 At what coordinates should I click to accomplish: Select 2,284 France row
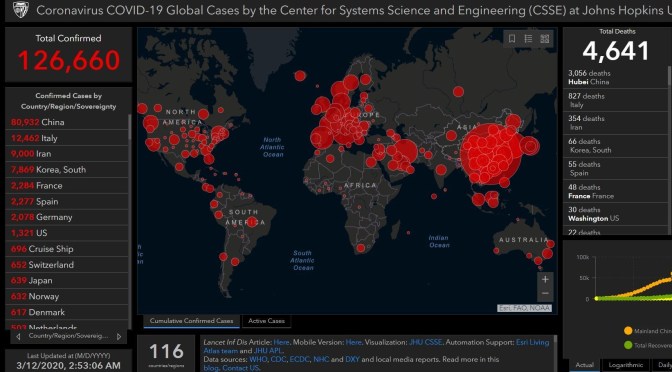coord(67,186)
